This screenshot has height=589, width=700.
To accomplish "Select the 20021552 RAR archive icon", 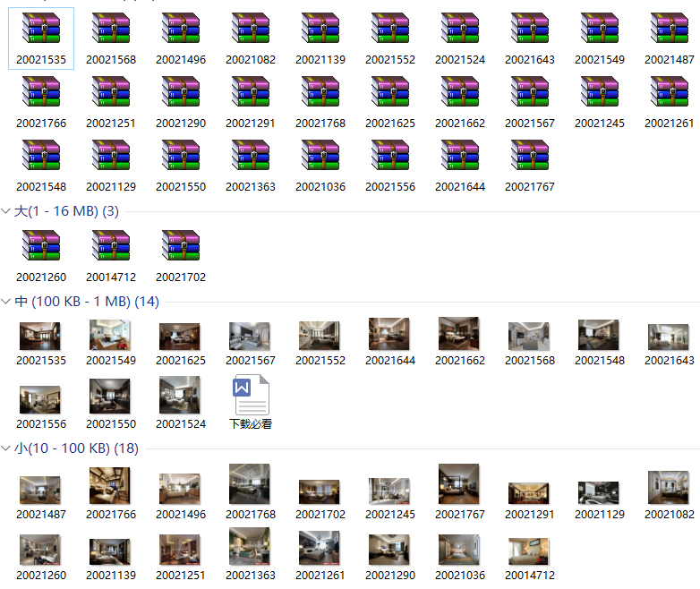I will (390, 28).
